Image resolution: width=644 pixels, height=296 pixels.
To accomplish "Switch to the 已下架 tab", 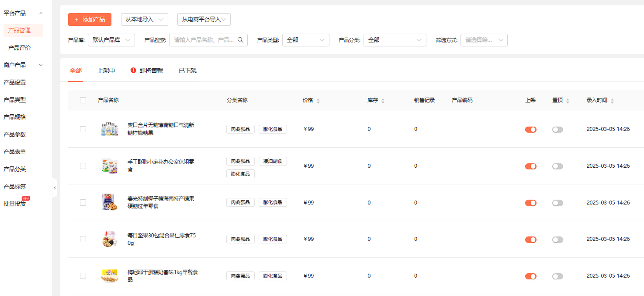I will coord(188,71).
